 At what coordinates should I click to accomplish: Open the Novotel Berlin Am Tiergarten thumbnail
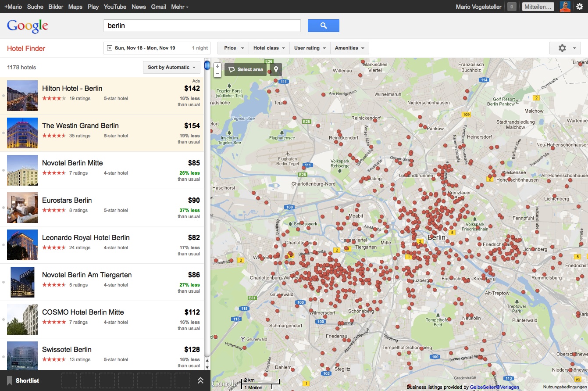[22, 282]
